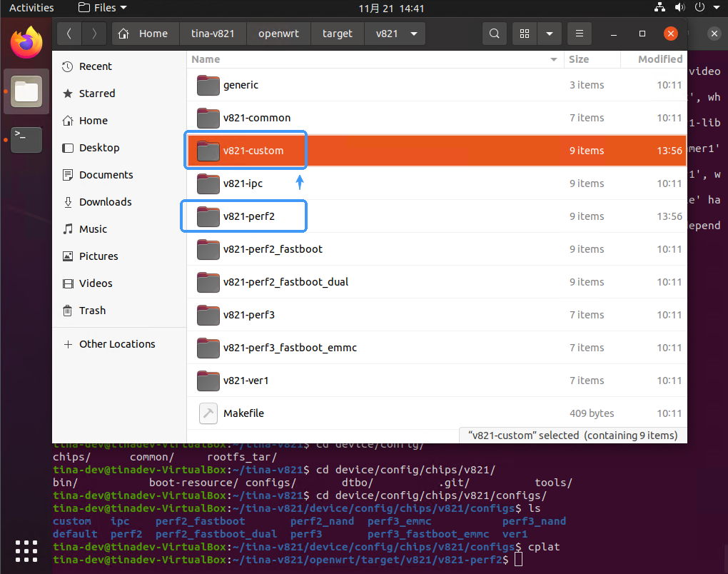This screenshot has width=728, height=574.
Task: Toggle the grid view icon button
Action: (x=525, y=34)
